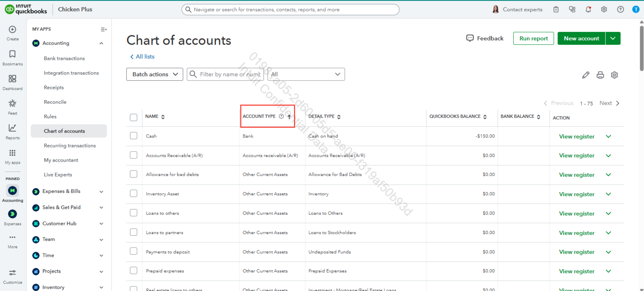Select Bank transactions menu item
Viewport: 644px width, 291px height.
(64, 58)
